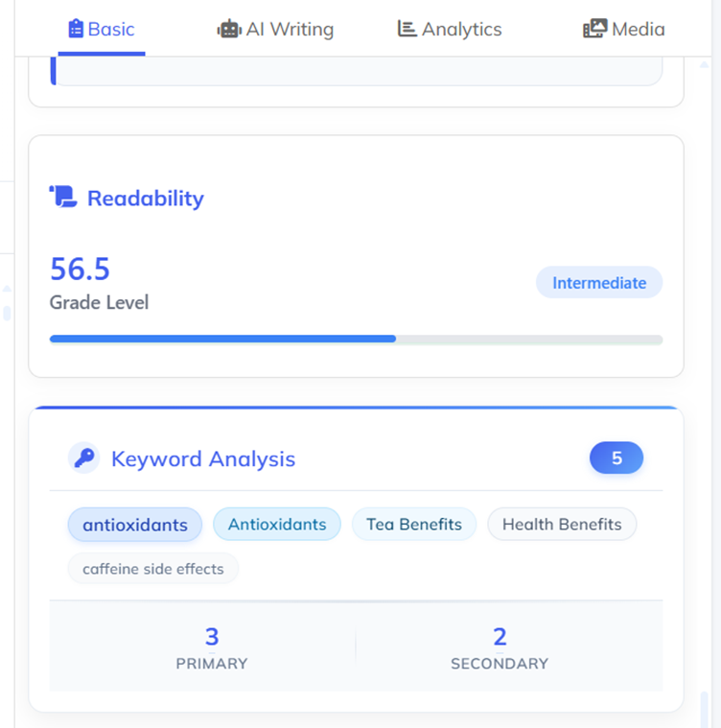Select the caffeine side effects chip
This screenshot has width=721, height=728.
pyautogui.click(x=153, y=568)
